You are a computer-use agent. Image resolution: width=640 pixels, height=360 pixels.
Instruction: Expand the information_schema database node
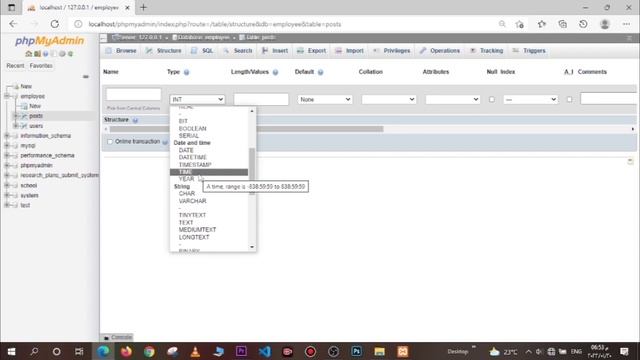(7, 136)
